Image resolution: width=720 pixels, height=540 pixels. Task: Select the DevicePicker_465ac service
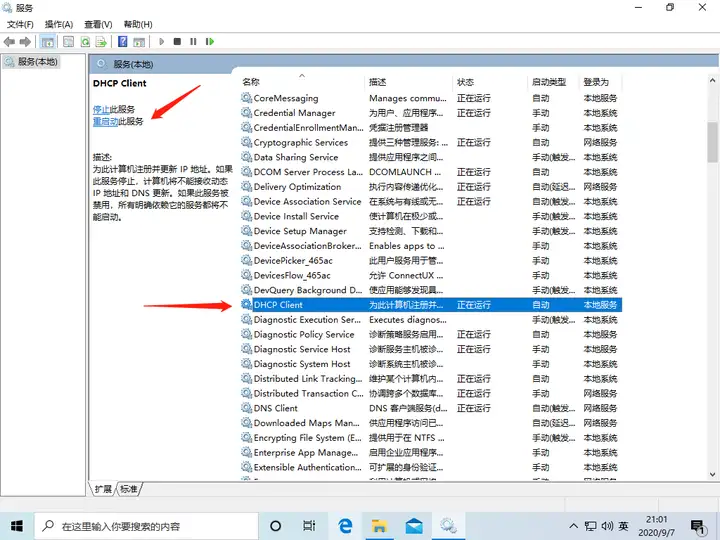[431, 261]
